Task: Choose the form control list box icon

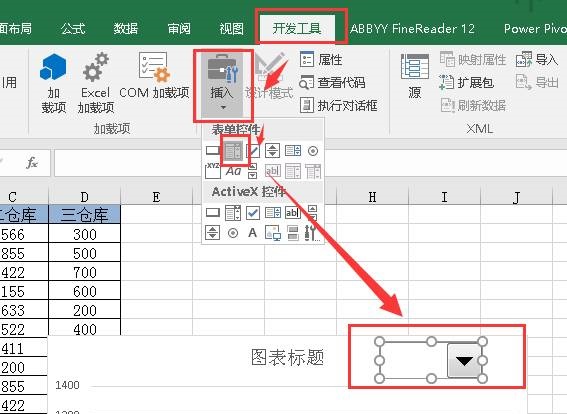Action: [293, 150]
